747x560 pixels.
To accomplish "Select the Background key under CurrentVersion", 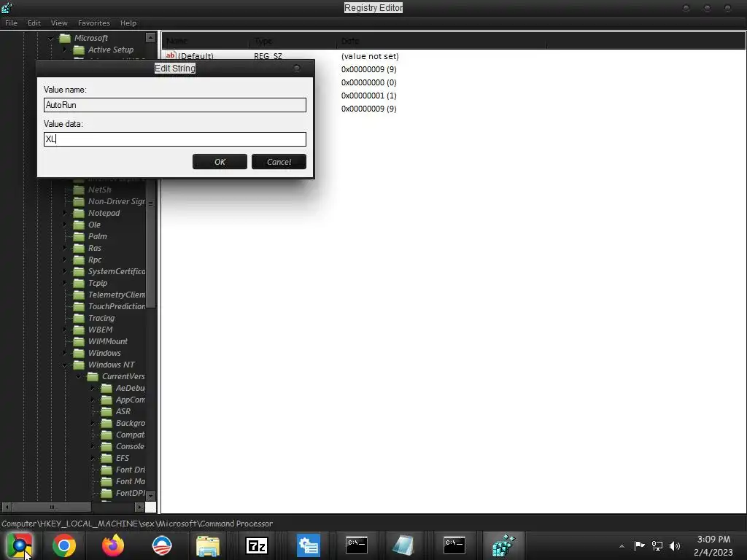I will pyautogui.click(x=130, y=423).
